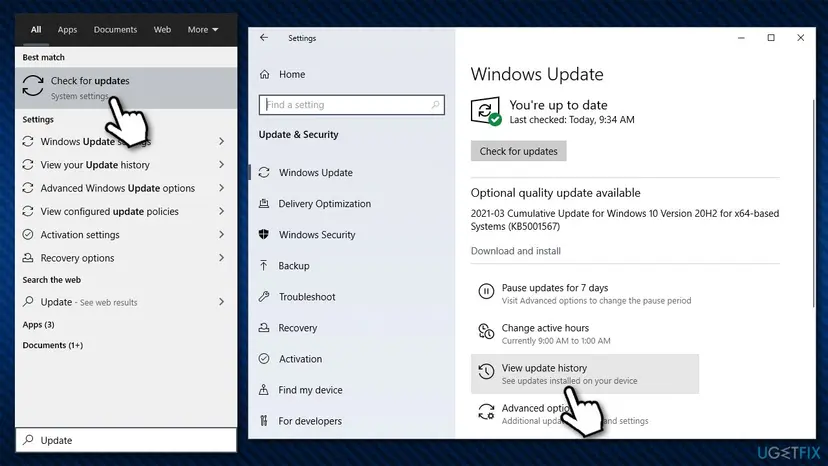Image resolution: width=828 pixels, height=466 pixels.
Task: Click the Pause updates pause icon
Action: point(486,291)
